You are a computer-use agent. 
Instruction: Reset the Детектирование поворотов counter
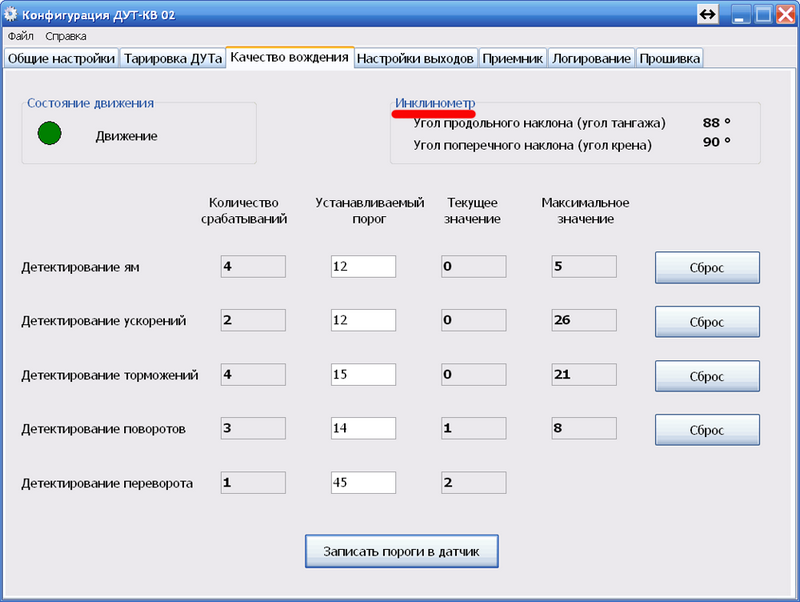[707, 430]
